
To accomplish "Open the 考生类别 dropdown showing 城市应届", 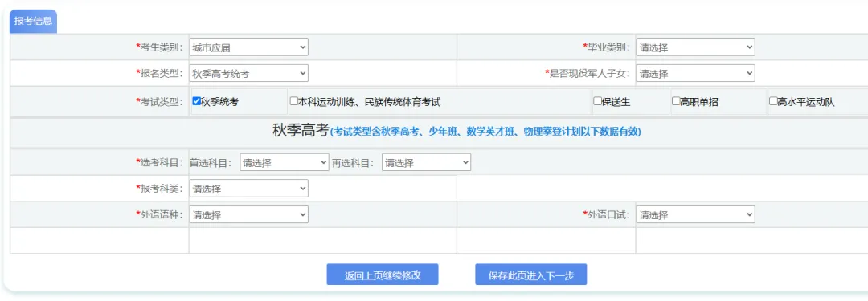I will (248, 47).
